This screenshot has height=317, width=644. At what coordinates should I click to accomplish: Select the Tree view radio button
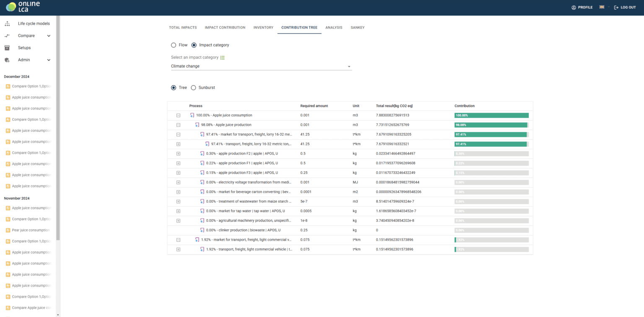pyautogui.click(x=174, y=88)
